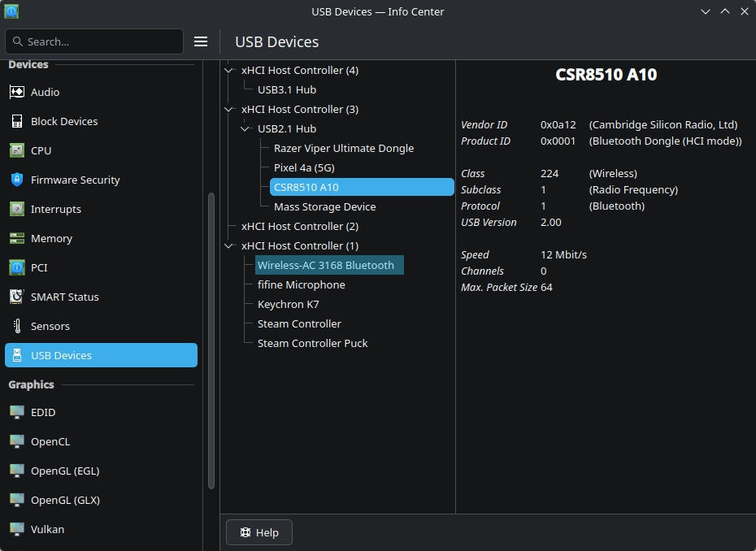Click the Cambridge Silicon Radio vendor text
756x551 pixels.
pos(663,125)
